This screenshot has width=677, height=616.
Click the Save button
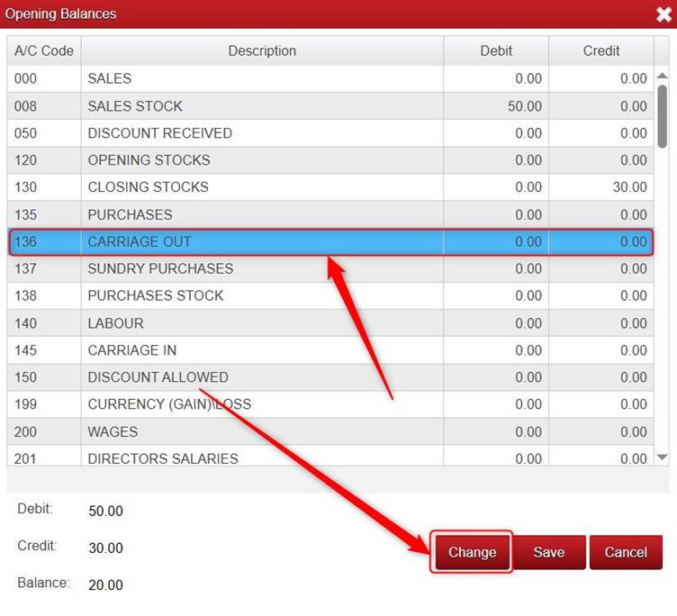549,552
